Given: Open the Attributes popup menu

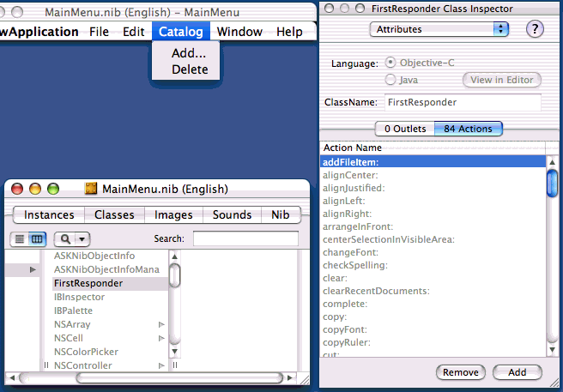Looking at the screenshot, I should 439,29.
